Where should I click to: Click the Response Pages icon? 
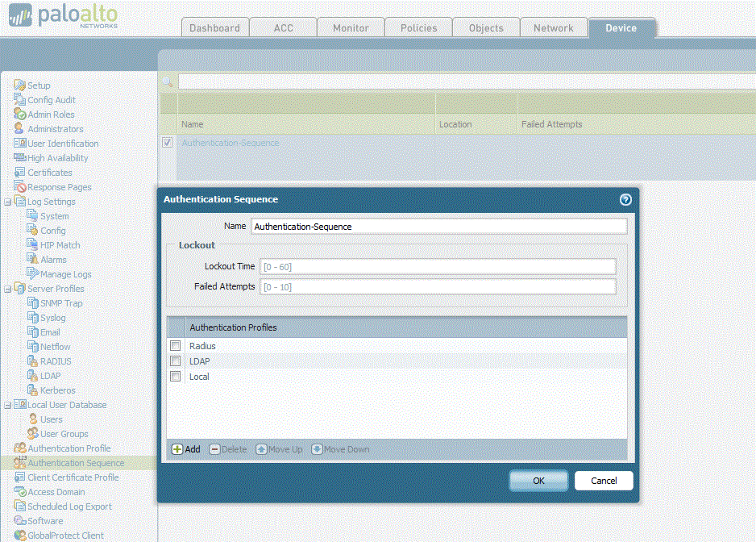[x=20, y=186]
